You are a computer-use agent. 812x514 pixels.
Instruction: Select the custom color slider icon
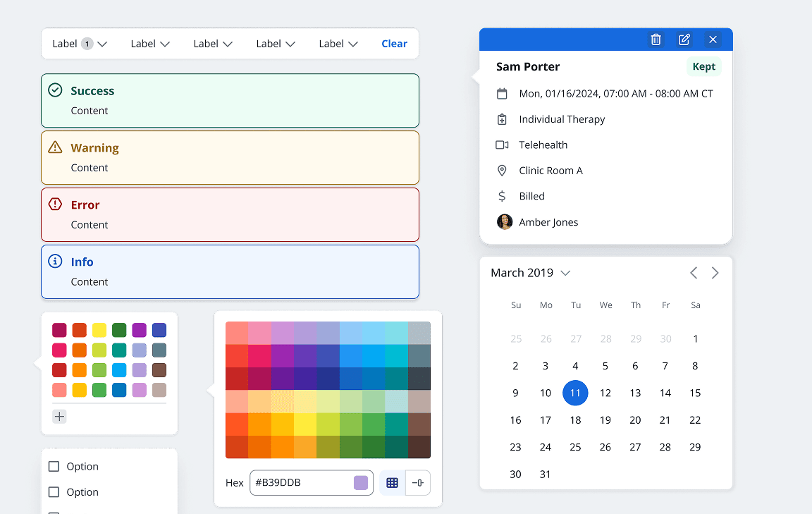click(x=419, y=482)
